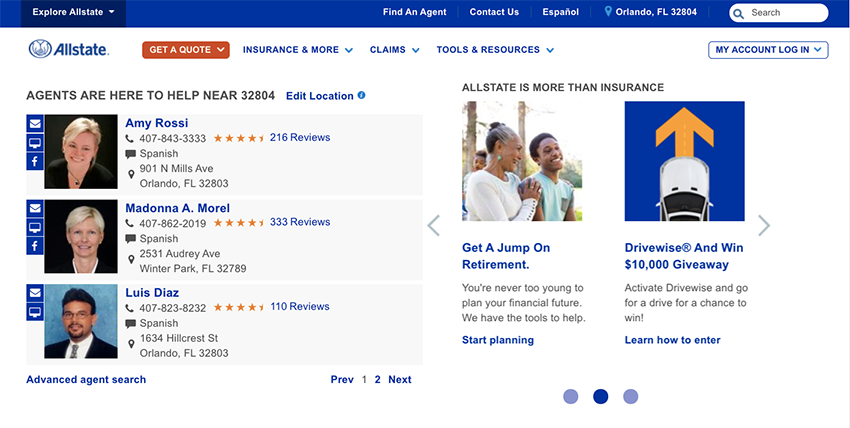This screenshot has width=850, height=428.
Task: Select the first carousel dot
Action: point(571,397)
